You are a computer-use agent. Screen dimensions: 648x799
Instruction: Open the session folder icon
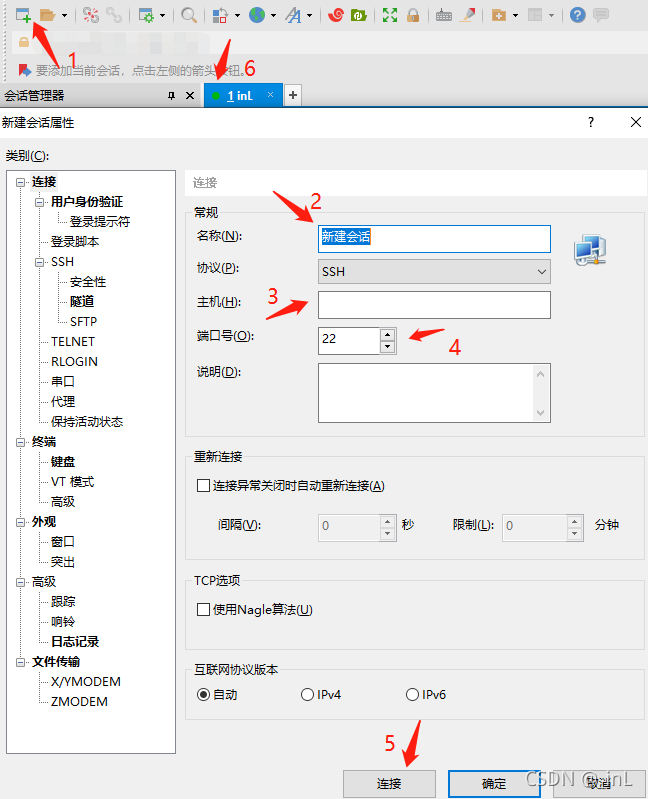[x=47, y=15]
